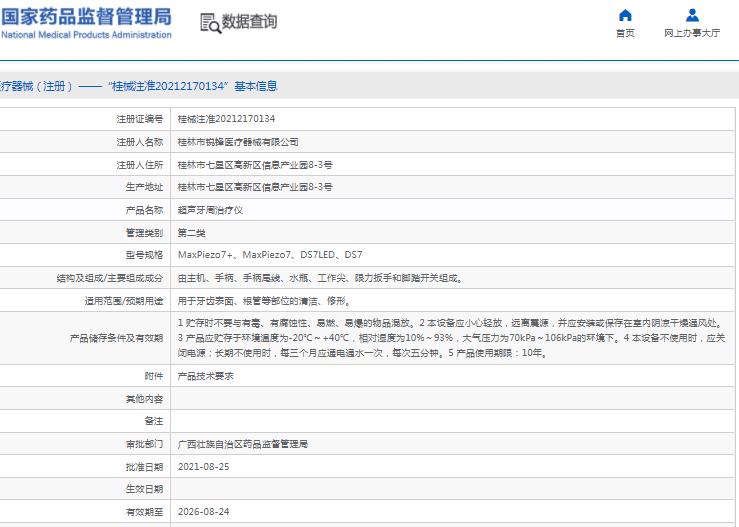Click the 注册人住所 address value

coord(254,164)
